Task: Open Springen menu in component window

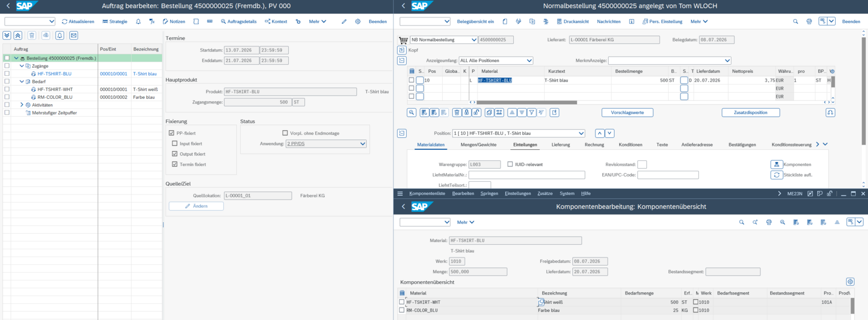Action: 490,193
